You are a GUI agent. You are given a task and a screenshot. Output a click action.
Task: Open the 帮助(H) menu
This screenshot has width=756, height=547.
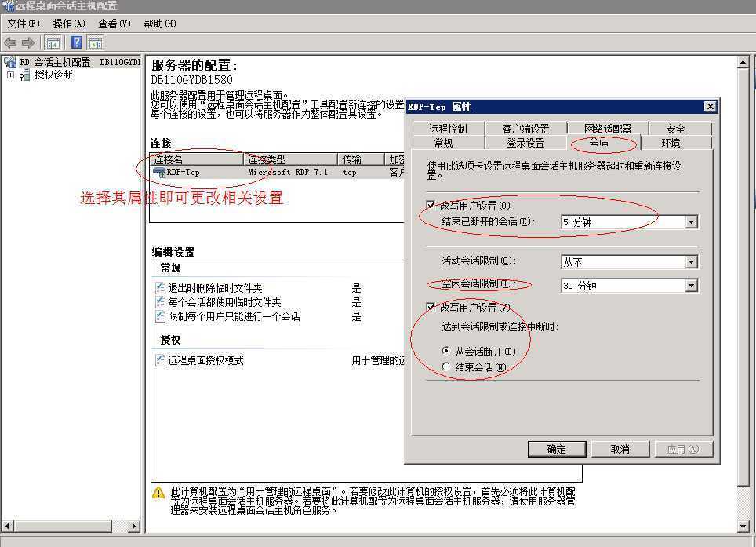coord(159,24)
